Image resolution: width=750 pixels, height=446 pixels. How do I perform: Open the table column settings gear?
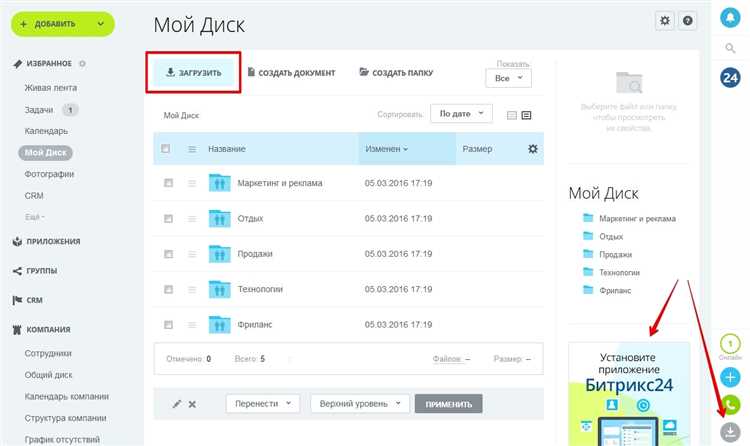[x=532, y=149]
